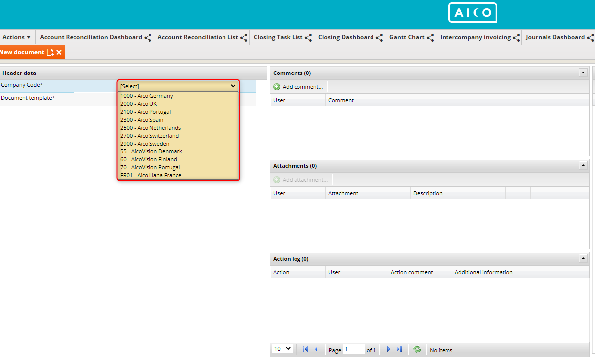This screenshot has height=364, width=595.
Task: Open the Closing Dashboard tab
Action: point(346,37)
